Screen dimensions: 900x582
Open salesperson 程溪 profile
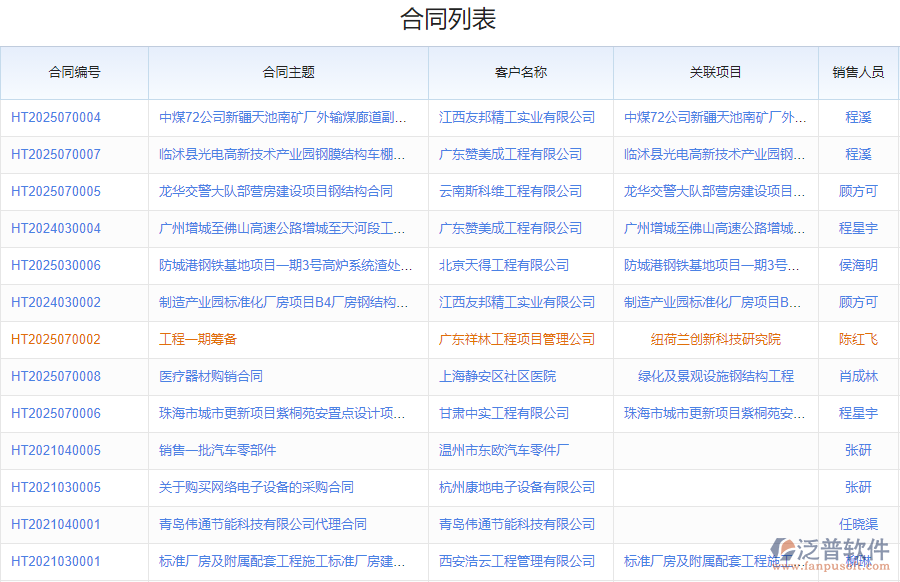(x=858, y=117)
